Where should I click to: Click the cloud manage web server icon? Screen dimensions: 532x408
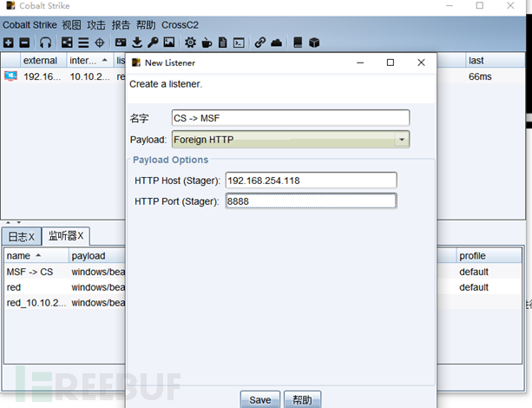(x=277, y=43)
